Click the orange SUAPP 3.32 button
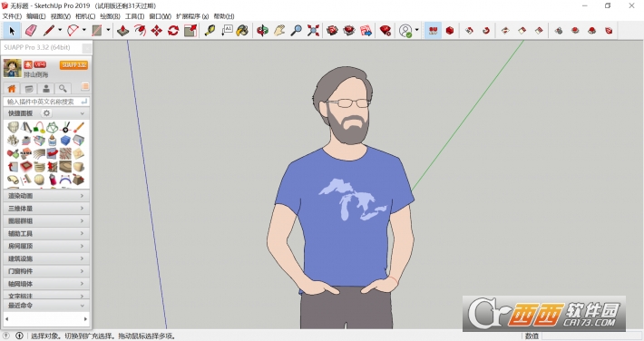644x341 pixels. tap(73, 65)
